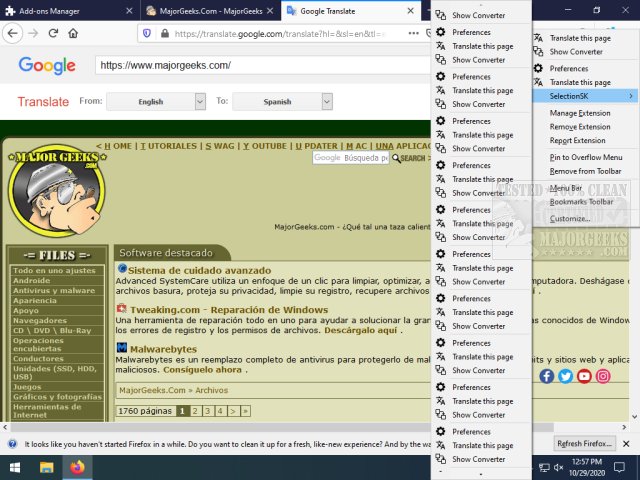640x480 pixels.
Task: Open the Facebook social icon
Action: (x=547, y=376)
